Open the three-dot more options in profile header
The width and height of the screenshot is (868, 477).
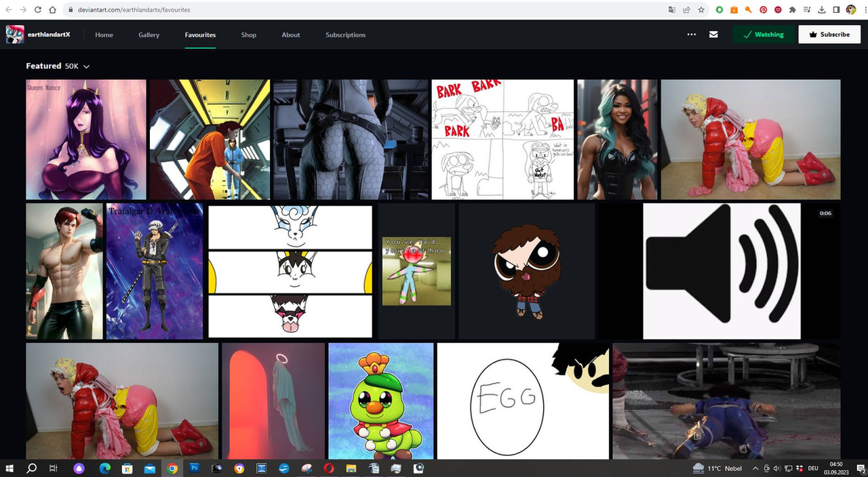[691, 35]
